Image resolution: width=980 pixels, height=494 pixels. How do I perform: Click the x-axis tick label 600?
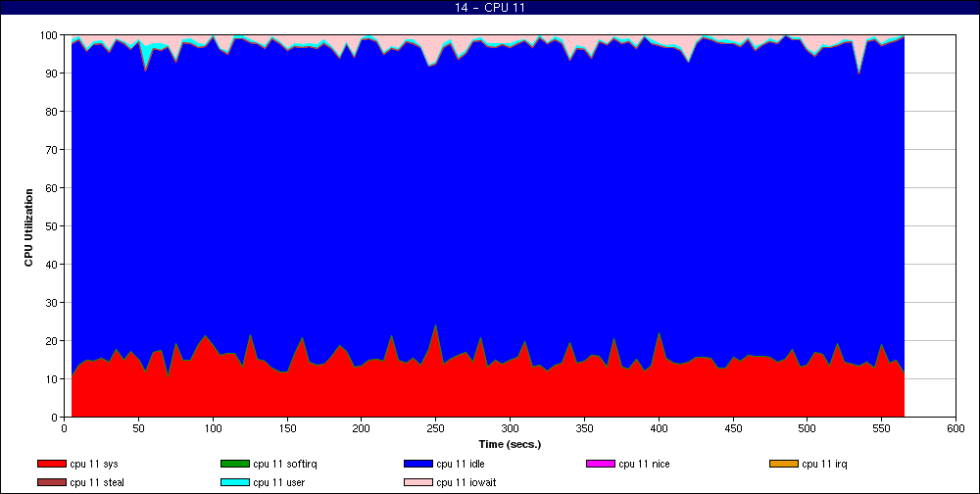(x=955, y=428)
